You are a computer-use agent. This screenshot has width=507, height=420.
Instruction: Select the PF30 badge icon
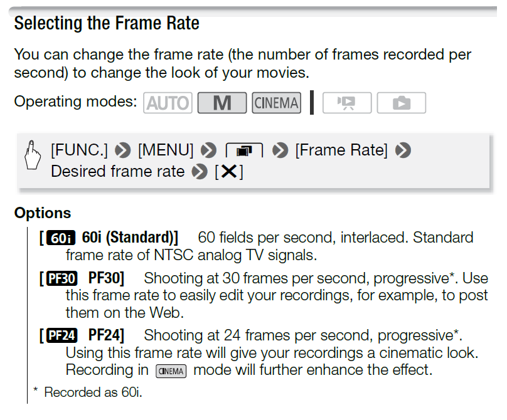[62, 278]
